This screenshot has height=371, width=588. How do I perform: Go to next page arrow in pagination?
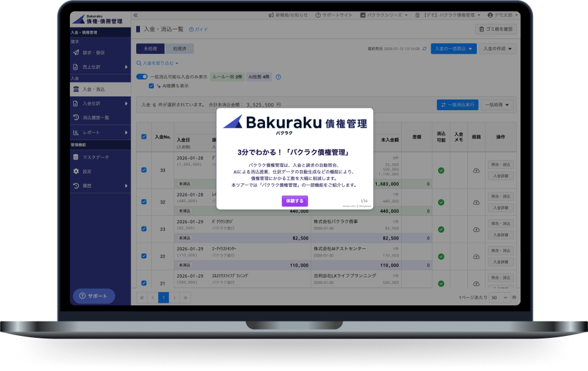(174, 298)
